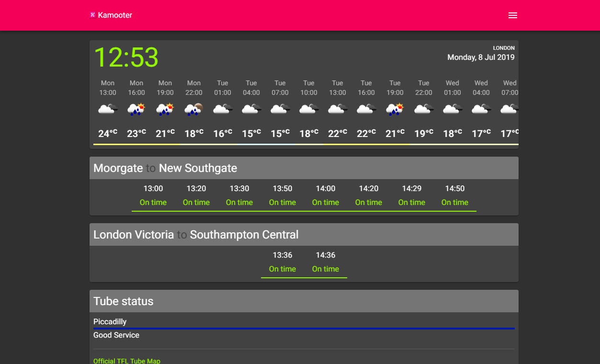This screenshot has height=364, width=600.
Task: Select the Mon 22:00 night rain icon
Action: click(x=194, y=110)
